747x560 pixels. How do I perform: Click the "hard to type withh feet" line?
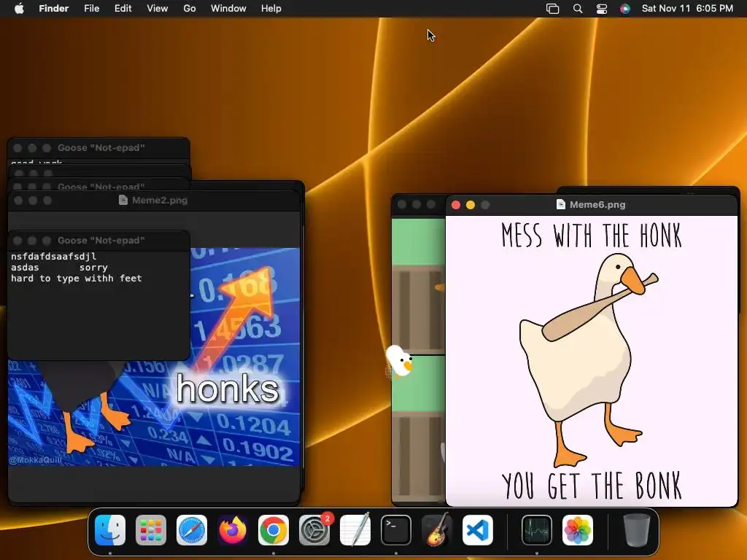[76, 279]
